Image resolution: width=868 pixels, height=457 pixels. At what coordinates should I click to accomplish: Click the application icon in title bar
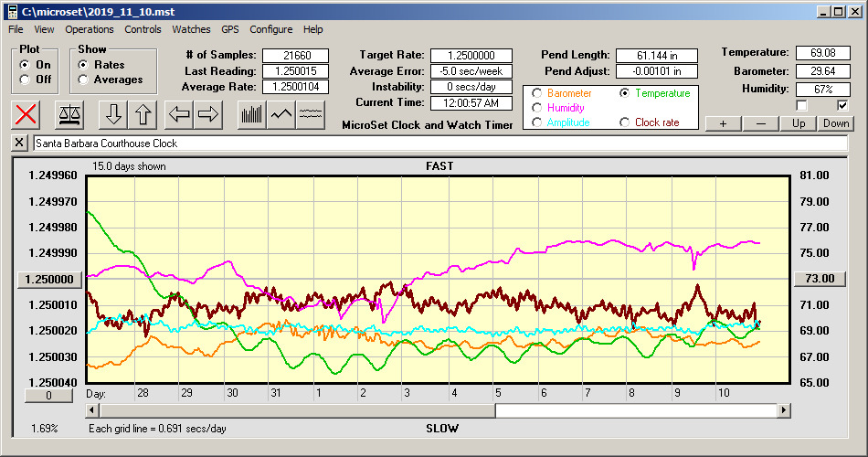[x=12, y=12]
